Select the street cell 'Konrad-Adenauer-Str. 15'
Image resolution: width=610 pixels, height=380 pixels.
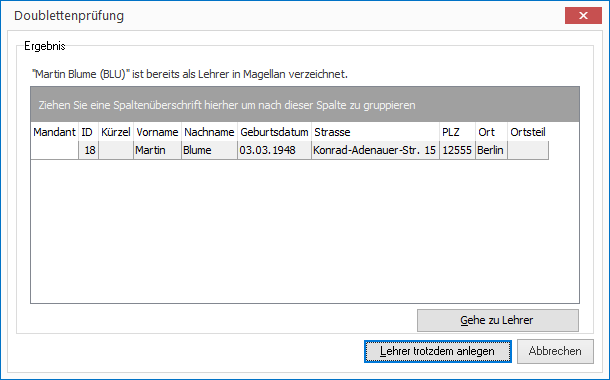[375, 150]
